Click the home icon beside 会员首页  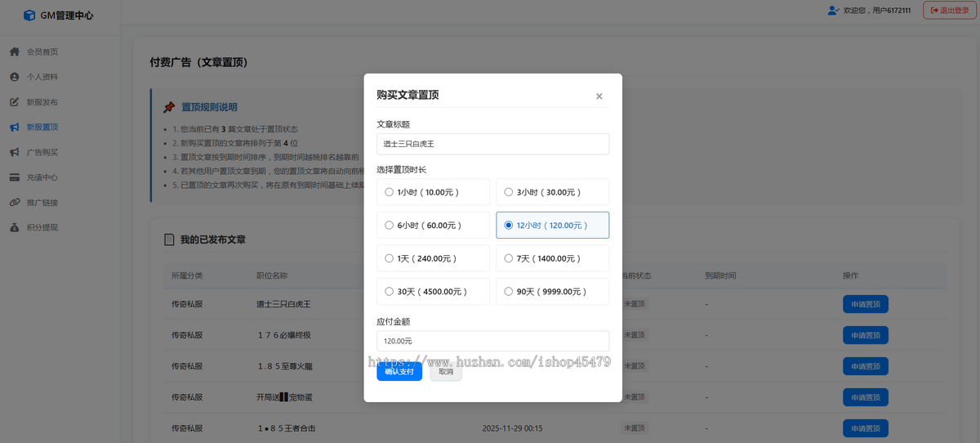pos(14,51)
